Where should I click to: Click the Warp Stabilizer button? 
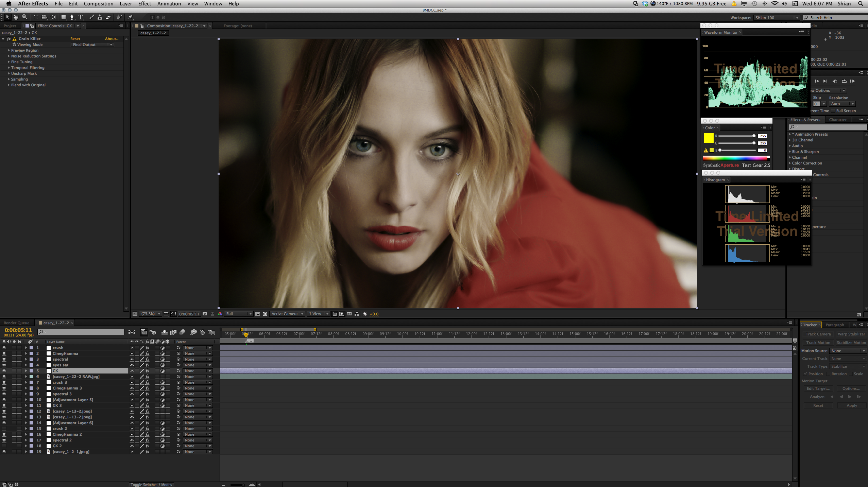pyautogui.click(x=851, y=334)
